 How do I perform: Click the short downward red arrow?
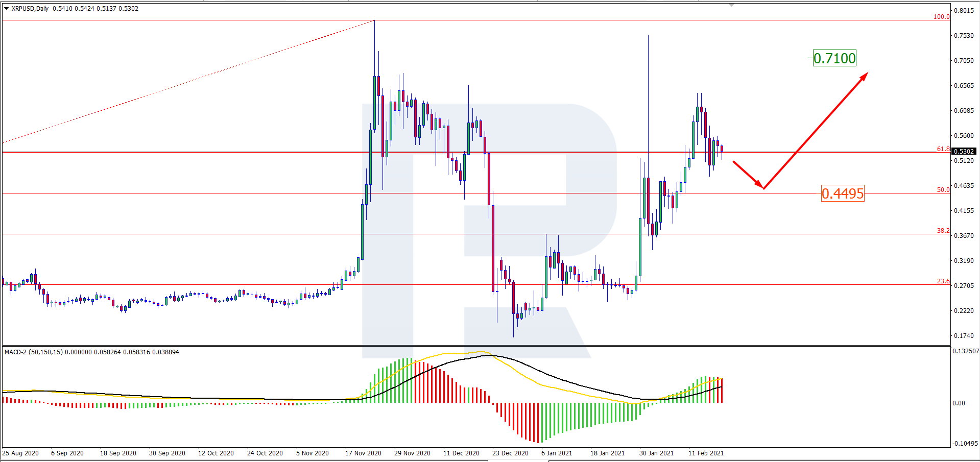tap(748, 175)
